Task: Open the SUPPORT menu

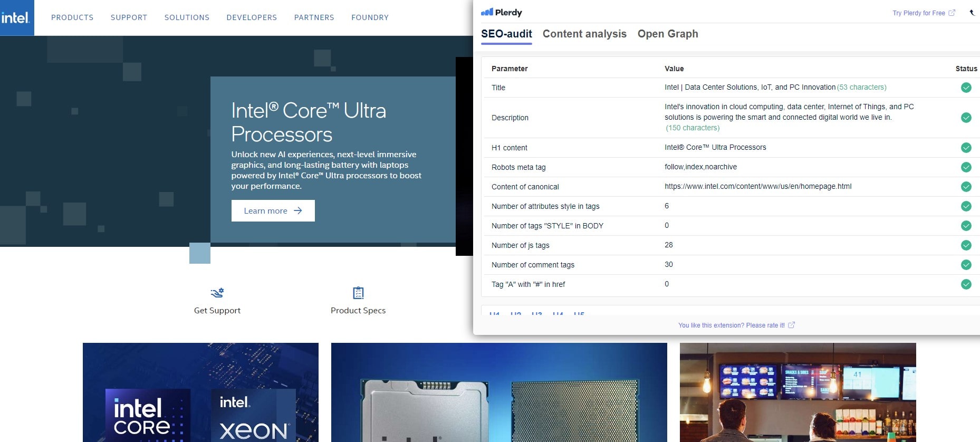Action: (129, 17)
